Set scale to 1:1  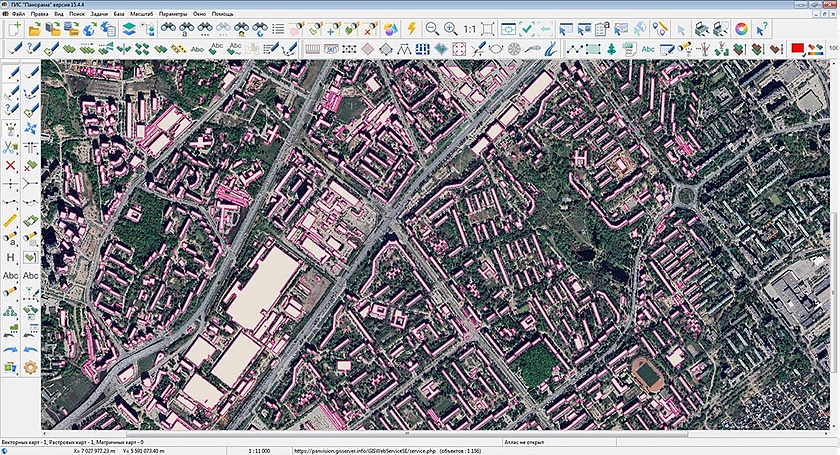(470, 29)
